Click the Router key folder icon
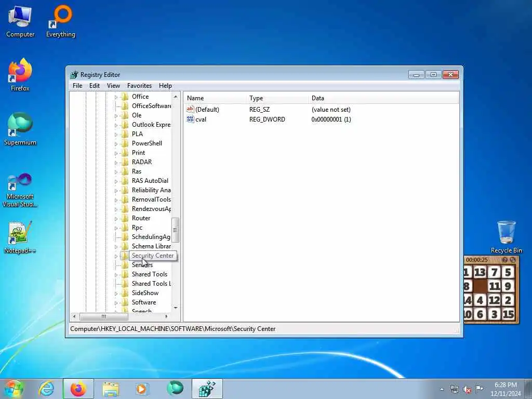Screen dimensions: 532x399 (125, 218)
